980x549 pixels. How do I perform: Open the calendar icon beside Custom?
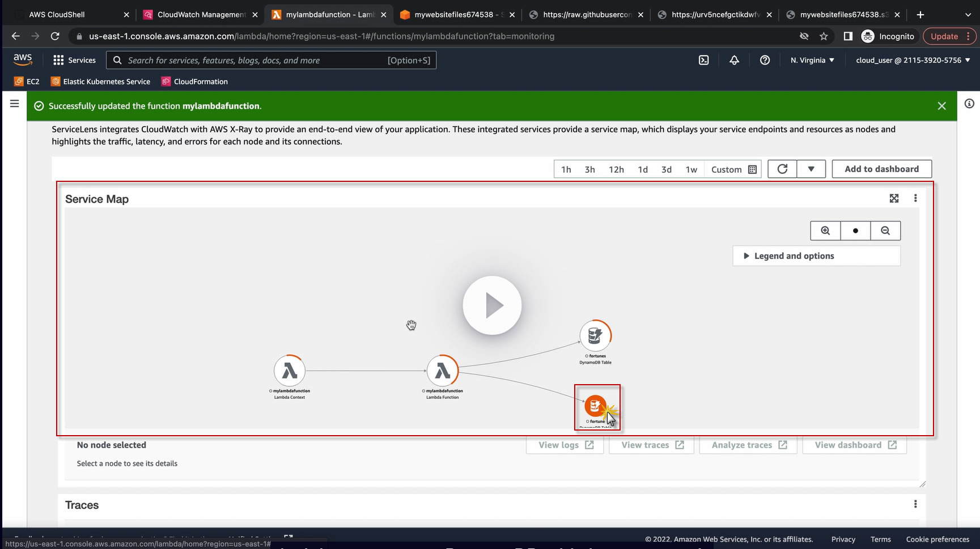752,169
